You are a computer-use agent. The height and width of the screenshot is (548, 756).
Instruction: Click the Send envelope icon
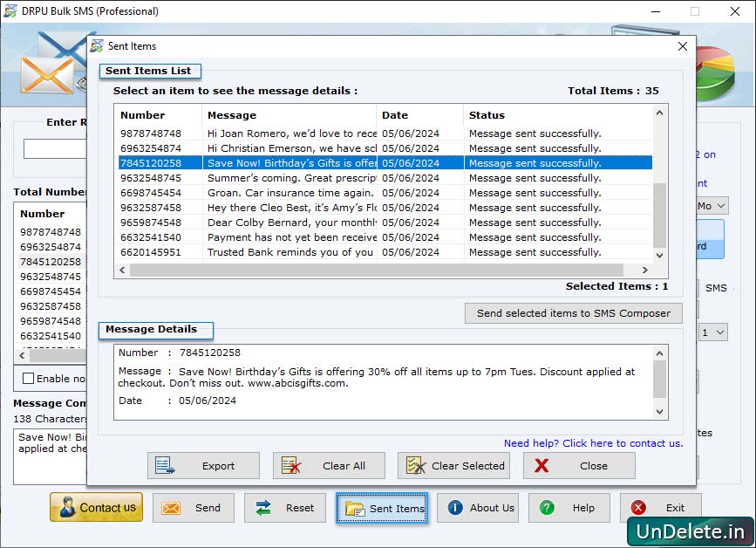[x=171, y=508]
